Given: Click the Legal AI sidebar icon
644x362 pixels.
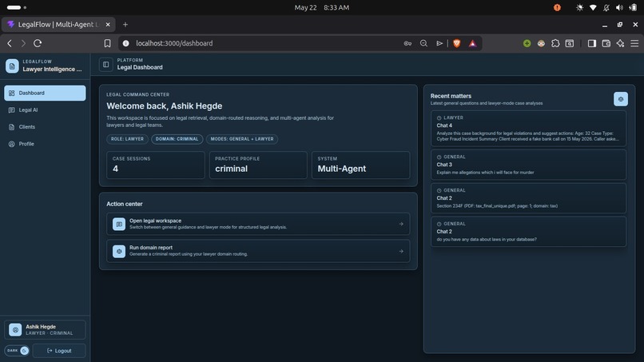Looking at the screenshot, I should [11, 109].
